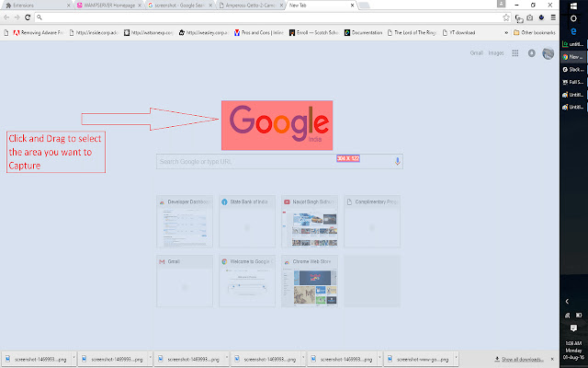
Task: Open the Other bookmarks folder
Action: click(x=536, y=31)
